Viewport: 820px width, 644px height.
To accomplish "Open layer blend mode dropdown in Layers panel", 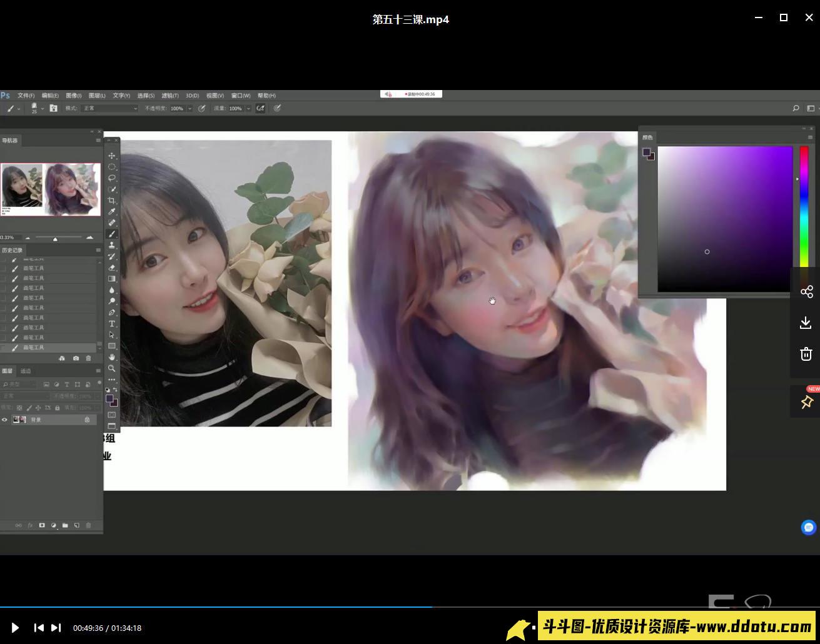I will tap(26, 396).
